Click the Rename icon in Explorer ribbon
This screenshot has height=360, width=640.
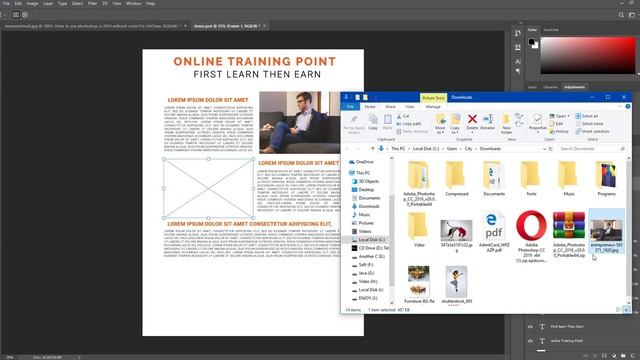(x=488, y=119)
